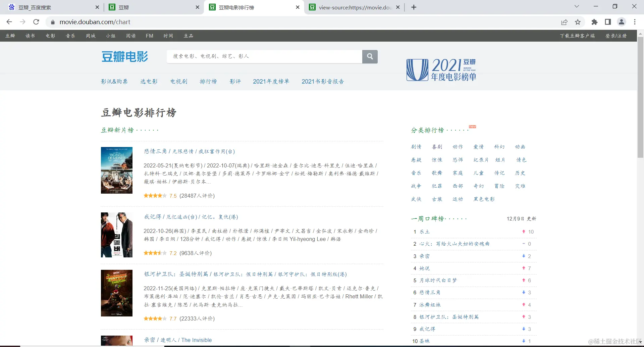Select the 悬疑 genre ranking
The height and width of the screenshot is (347, 644).
(416, 160)
